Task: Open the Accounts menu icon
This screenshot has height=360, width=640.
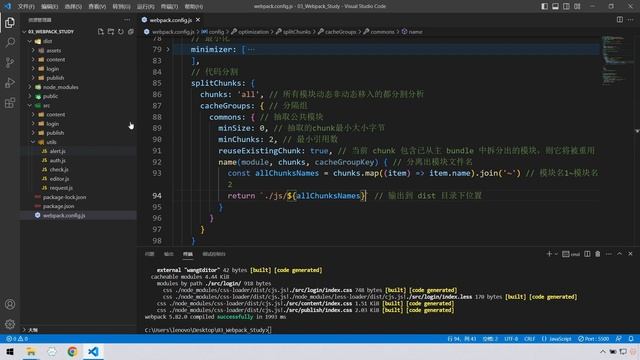Action: click(x=10, y=304)
